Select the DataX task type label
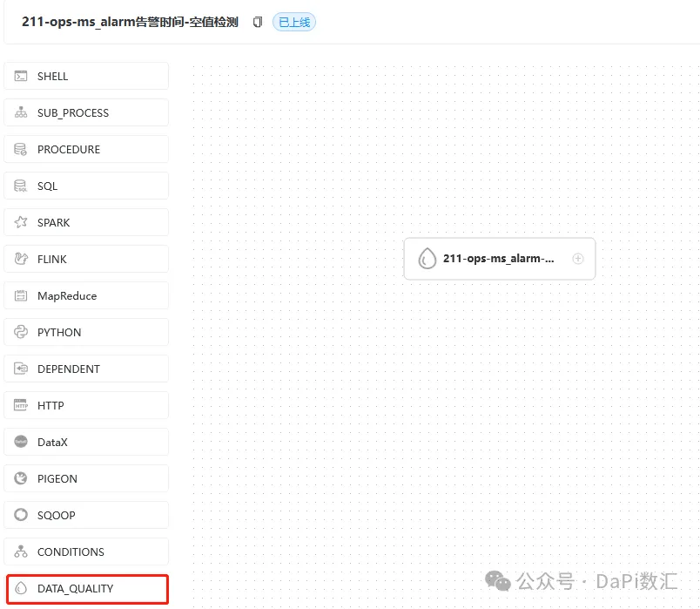The width and height of the screenshot is (700, 609). tap(53, 443)
